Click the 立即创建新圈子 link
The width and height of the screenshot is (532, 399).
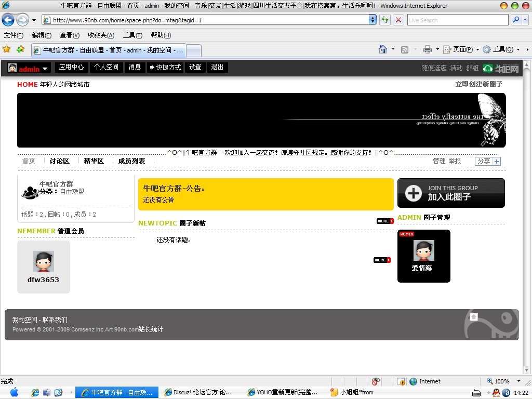(478, 84)
